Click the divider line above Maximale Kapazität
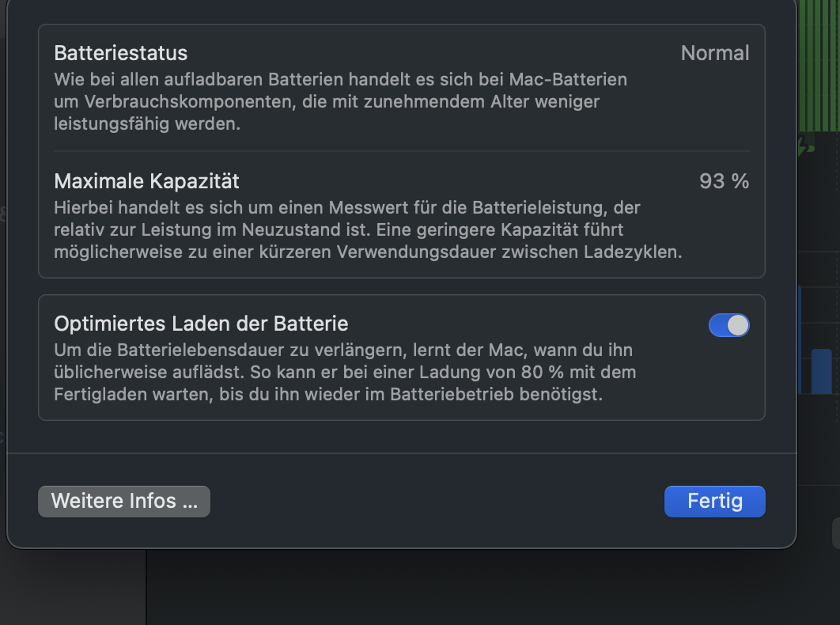 coord(402,151)
